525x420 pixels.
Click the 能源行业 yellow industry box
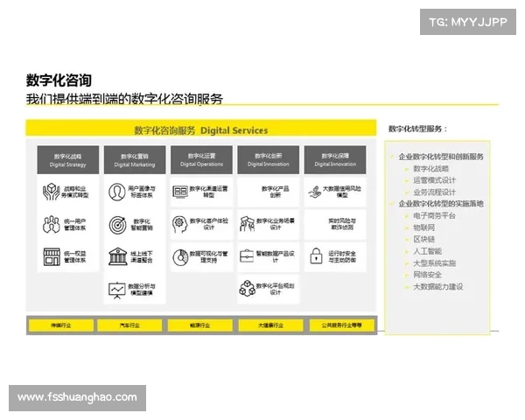click(199, 325)
